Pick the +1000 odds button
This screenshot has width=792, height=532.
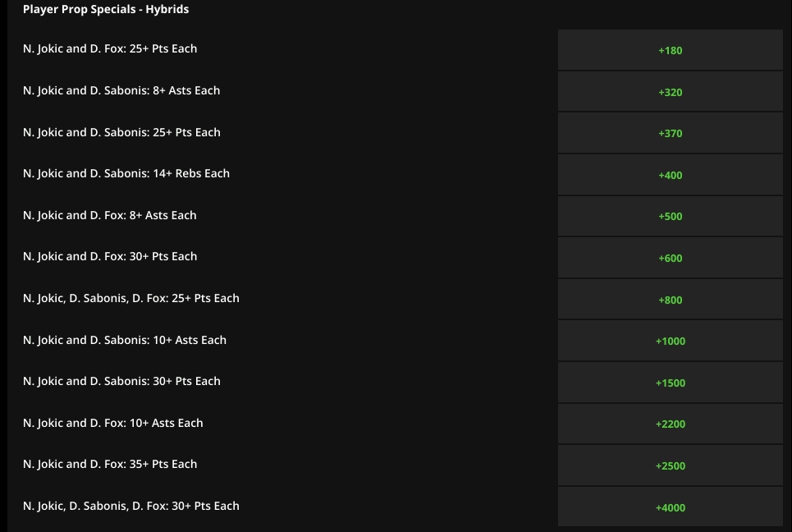tap(670, 341)
